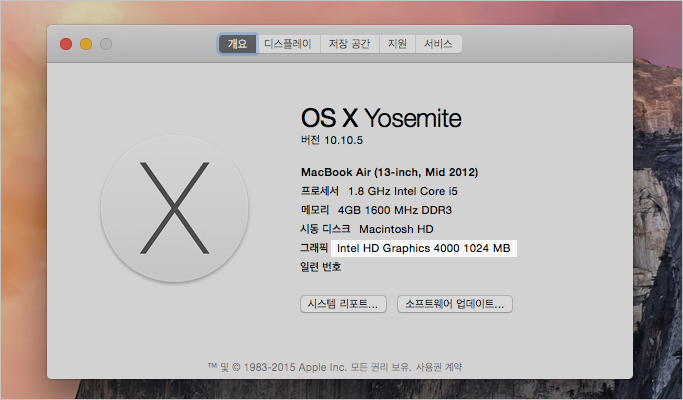This screenshot has height=400, width=683.
Task: Click the 그래픽 label
Action: click(314, 248)
